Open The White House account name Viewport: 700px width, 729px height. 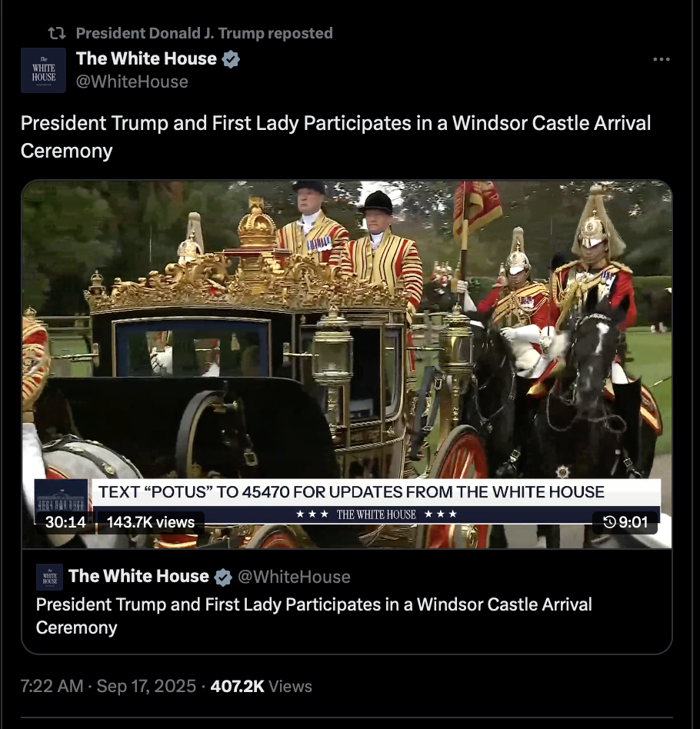[146, 58]
